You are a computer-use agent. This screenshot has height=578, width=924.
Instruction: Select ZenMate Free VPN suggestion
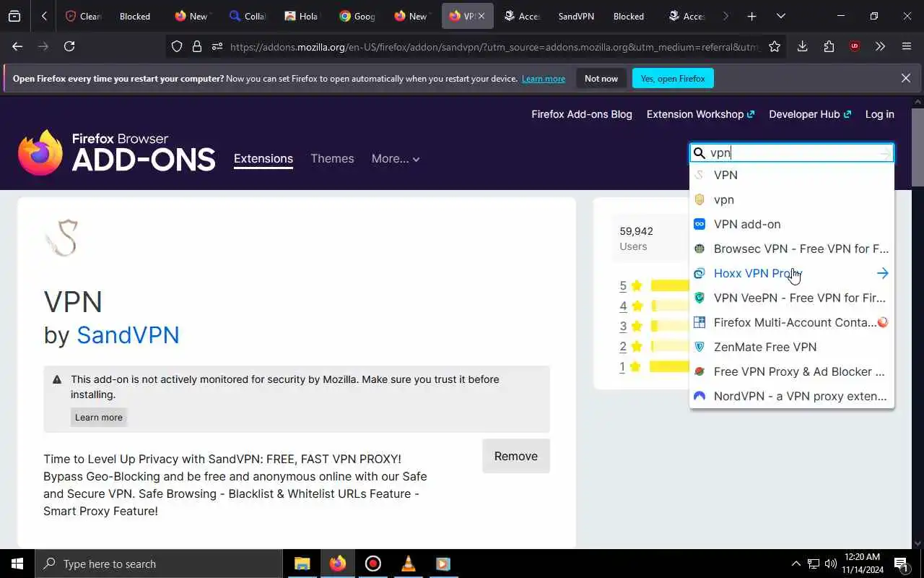coord(792,347)
